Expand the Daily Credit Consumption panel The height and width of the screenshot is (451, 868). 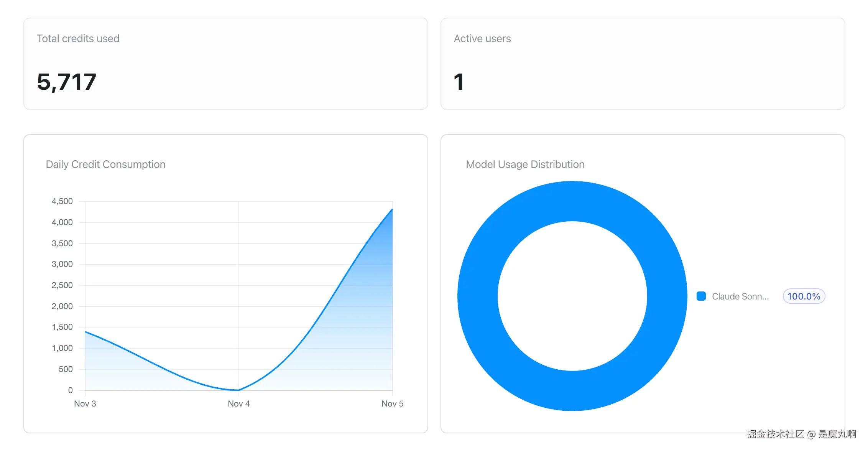click(225, 282)
